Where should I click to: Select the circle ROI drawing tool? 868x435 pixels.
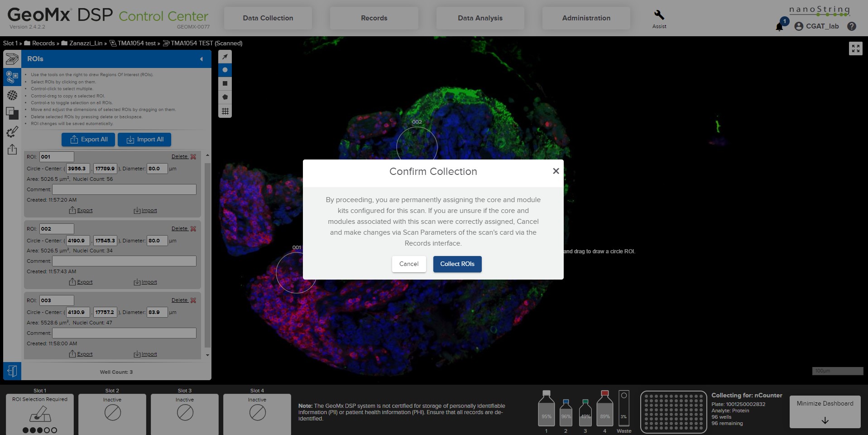point(225,70)
